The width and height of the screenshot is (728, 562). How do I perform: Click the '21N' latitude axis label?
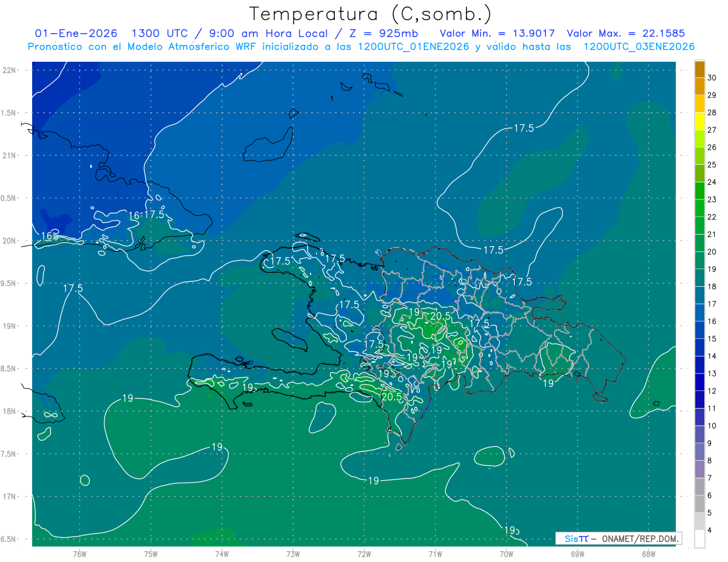pyautogui.click(x=10, y=155)
